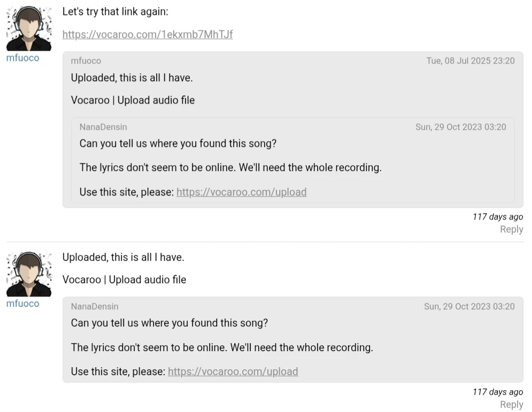532x412 pixels.
Task: Click NanaDensin's name in first comment's nested quote
Action: pos(103,127)
